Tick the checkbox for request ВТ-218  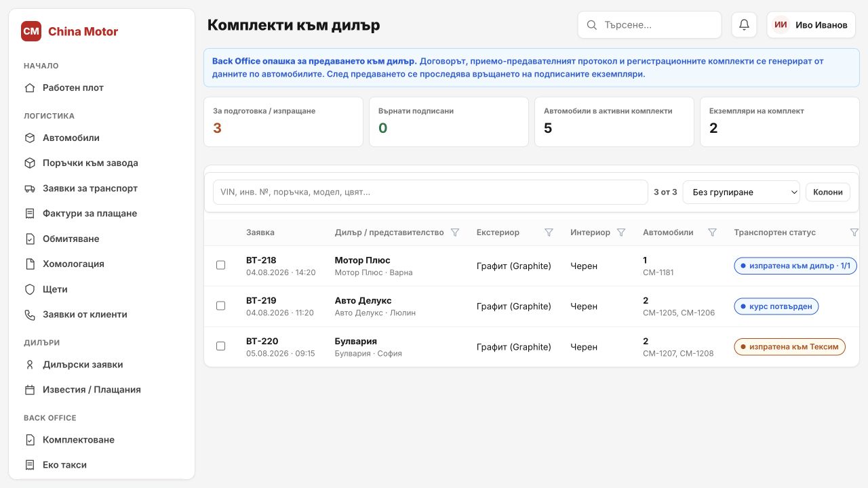tap(220, 265)
